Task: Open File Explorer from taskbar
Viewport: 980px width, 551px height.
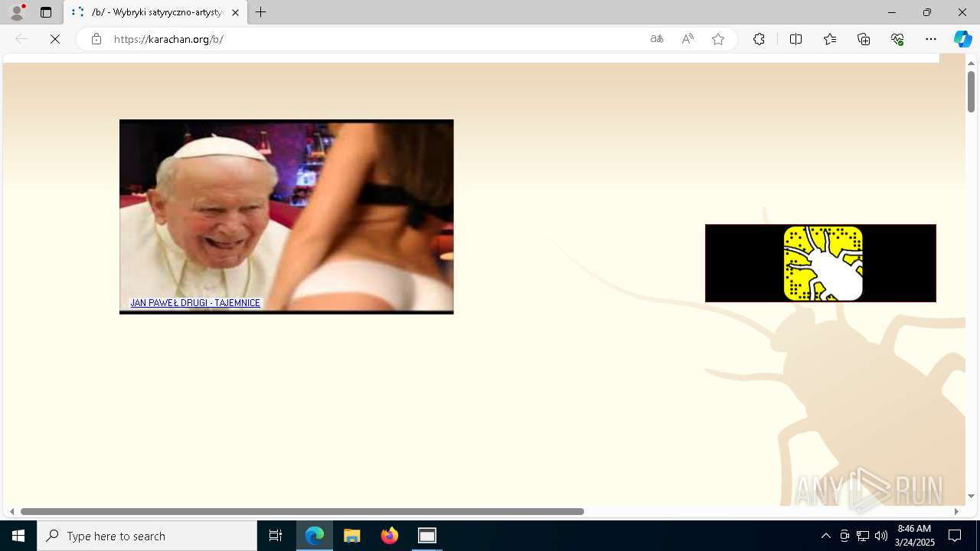Action: click(x=352, y=536)
